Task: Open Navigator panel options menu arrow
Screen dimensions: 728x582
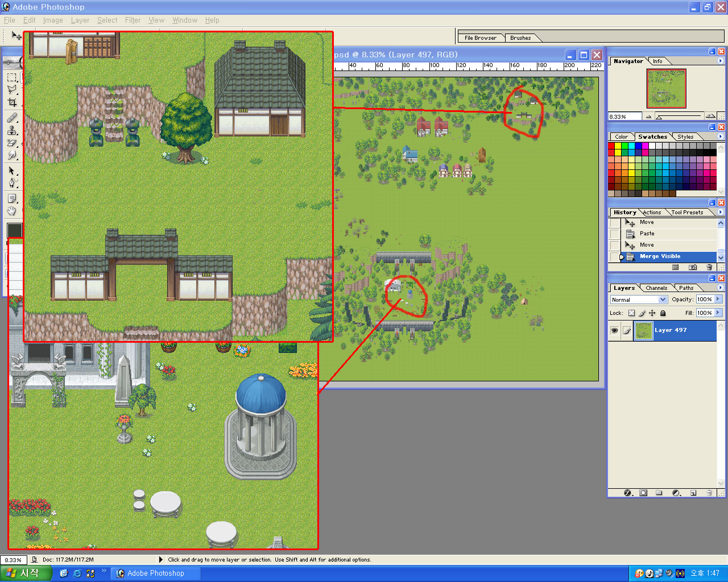Action: (720, 61)
